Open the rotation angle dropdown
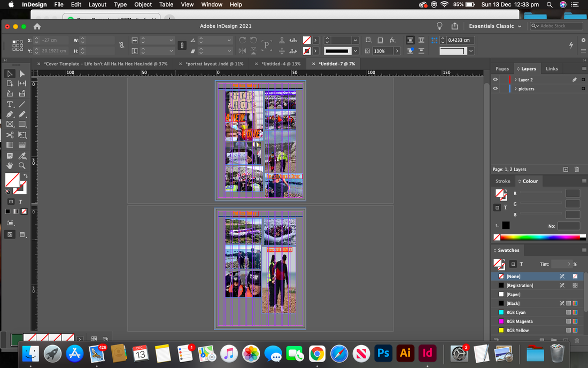The image size is (588, 368). point(229,40)
